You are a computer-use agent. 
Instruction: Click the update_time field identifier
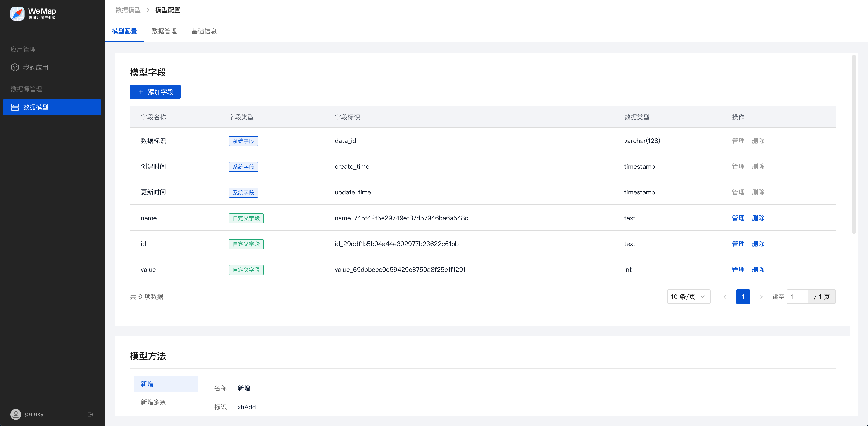(353, 192)
